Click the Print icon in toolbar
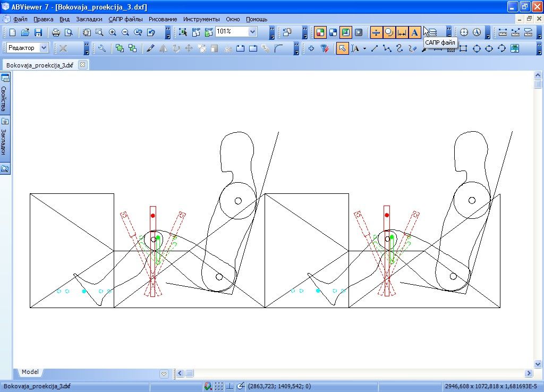544x392 pixels. click(x=56, y=32)
